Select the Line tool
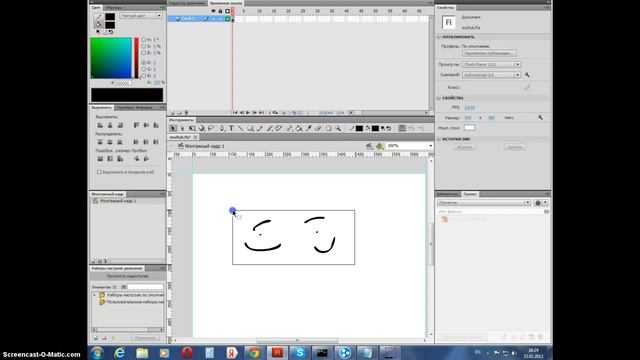This screenshot has width=640, height=360. point(240,128)
